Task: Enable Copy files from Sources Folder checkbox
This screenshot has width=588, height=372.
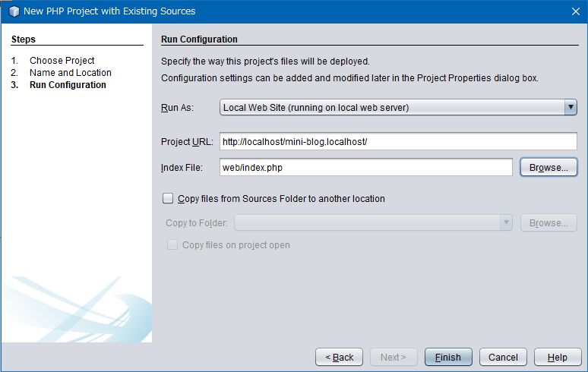Action: pos(168,198)
